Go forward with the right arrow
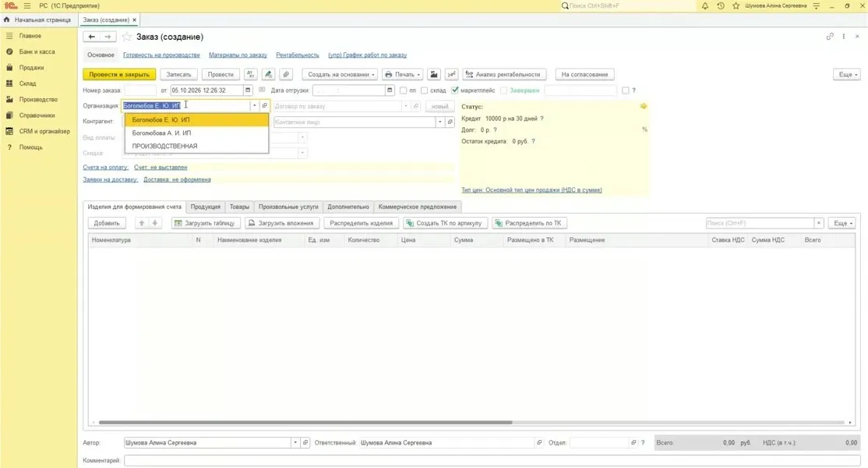Screen dimensions: 868x468 108,37
